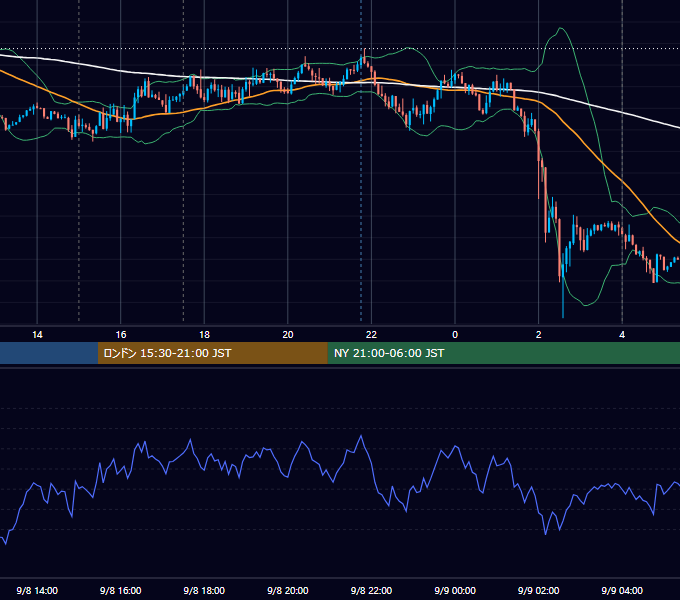Select the NY 21:00-06:00 JST session band
Viewport: 680px width, 600px height.
503,353
